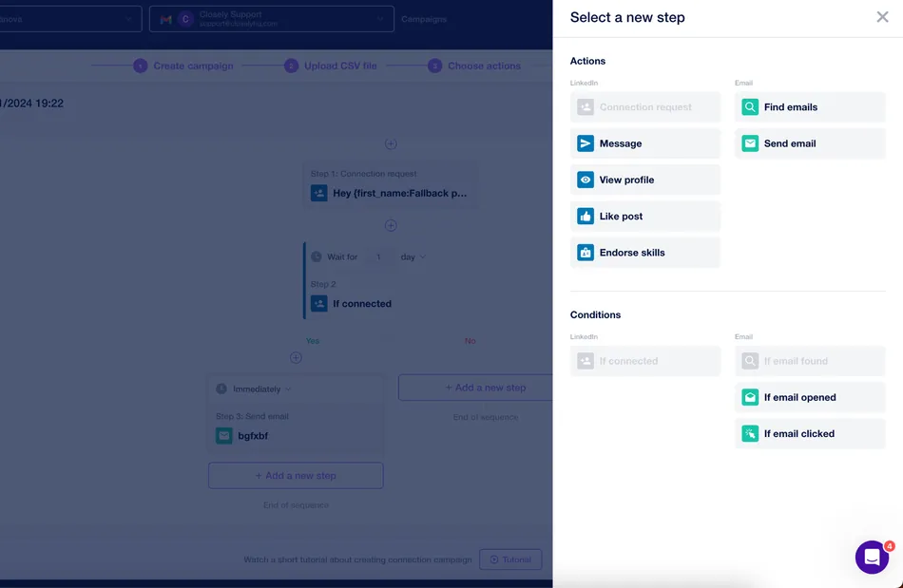Image resolution: width=903 pixels, height=588 pixels.
Task: Go to Choose actions step
Action: 474,66
